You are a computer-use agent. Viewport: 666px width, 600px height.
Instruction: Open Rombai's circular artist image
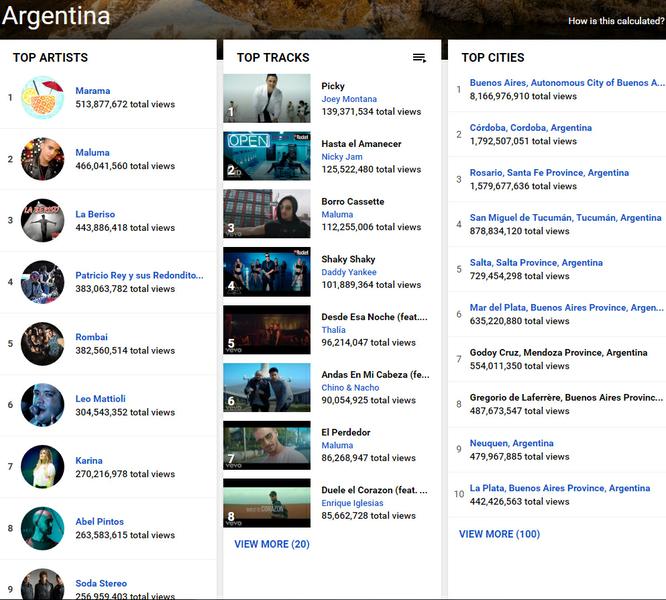[x=42, y=343]
